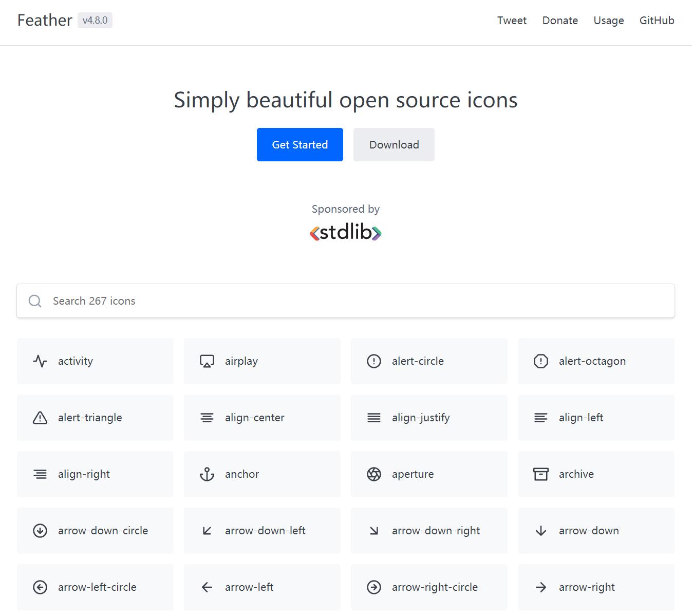Click the activity pulse icon
692x616 pixels.
point(40,361)
